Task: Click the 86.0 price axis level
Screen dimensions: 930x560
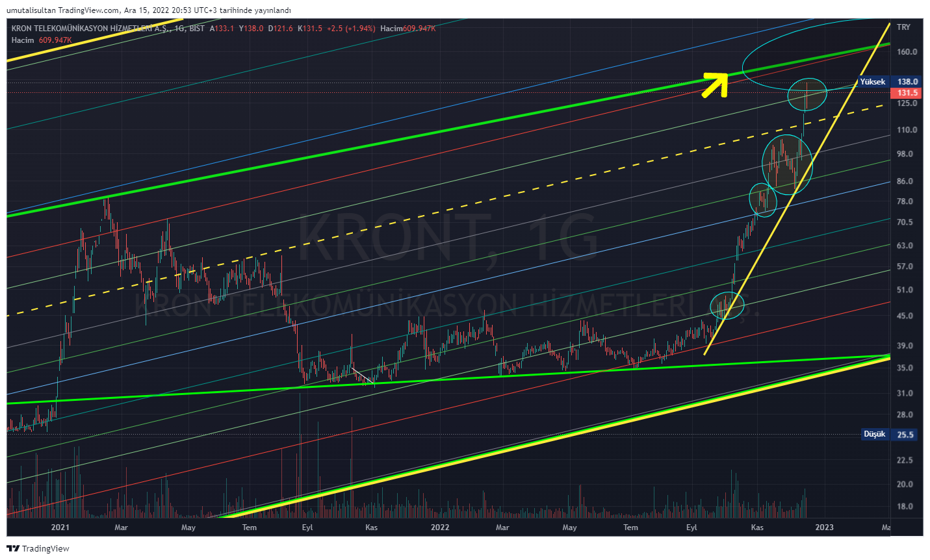Action: 905,181
